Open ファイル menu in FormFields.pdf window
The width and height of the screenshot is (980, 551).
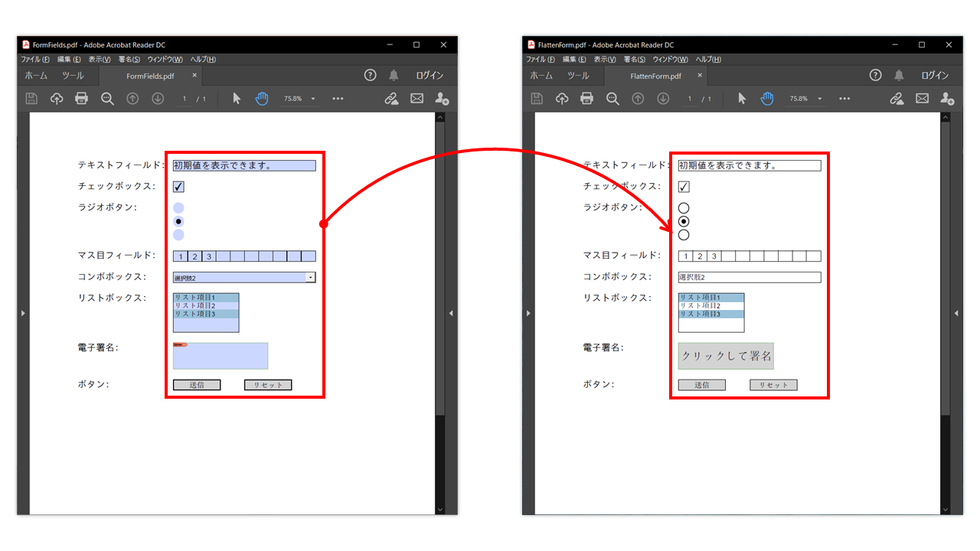[x=35, y=59]
